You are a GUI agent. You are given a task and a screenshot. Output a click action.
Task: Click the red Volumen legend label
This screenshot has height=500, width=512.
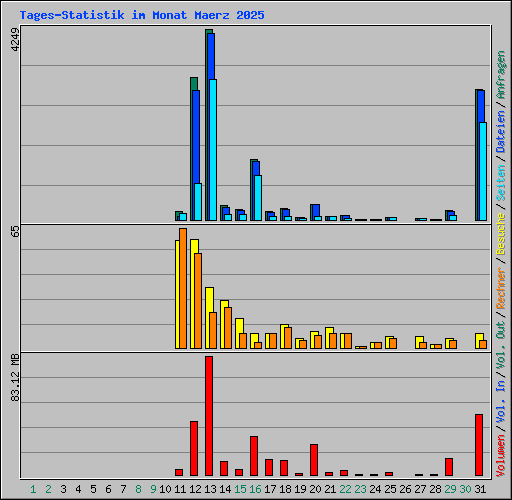(x=500, y=455)
